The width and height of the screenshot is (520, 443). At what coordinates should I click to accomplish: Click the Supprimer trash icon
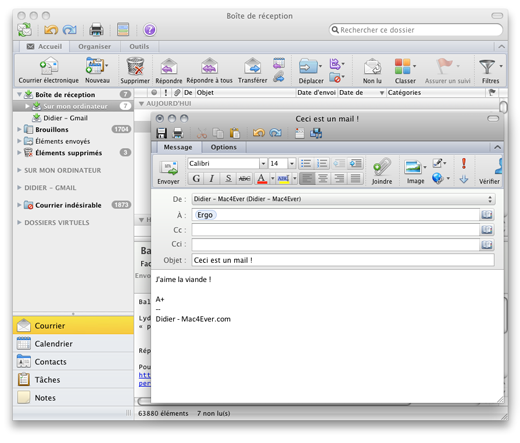(135, 70)
